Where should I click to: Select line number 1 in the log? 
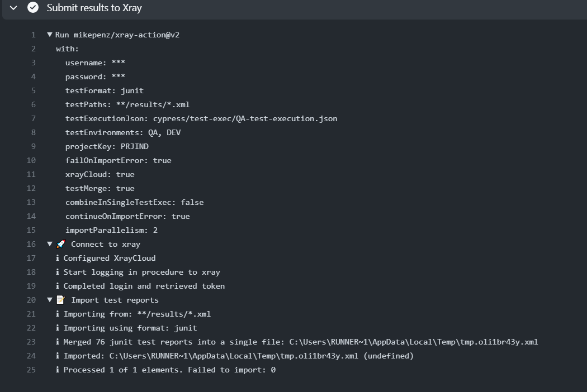[x=34, y=35]
